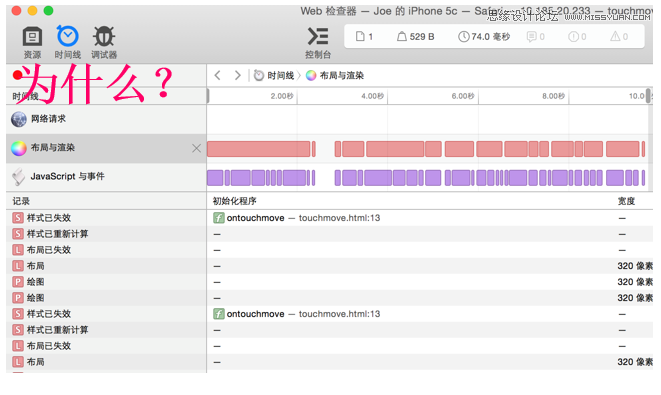The height and width of the screenshot is (395, 661).
Task: Click the yellow minimize window button
Action: pyautogui.click(x=32, y=11)
